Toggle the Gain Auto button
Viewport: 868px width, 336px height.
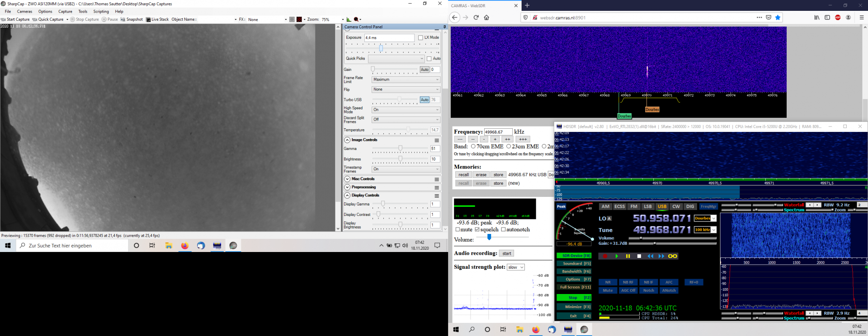(x=425, y=70)
